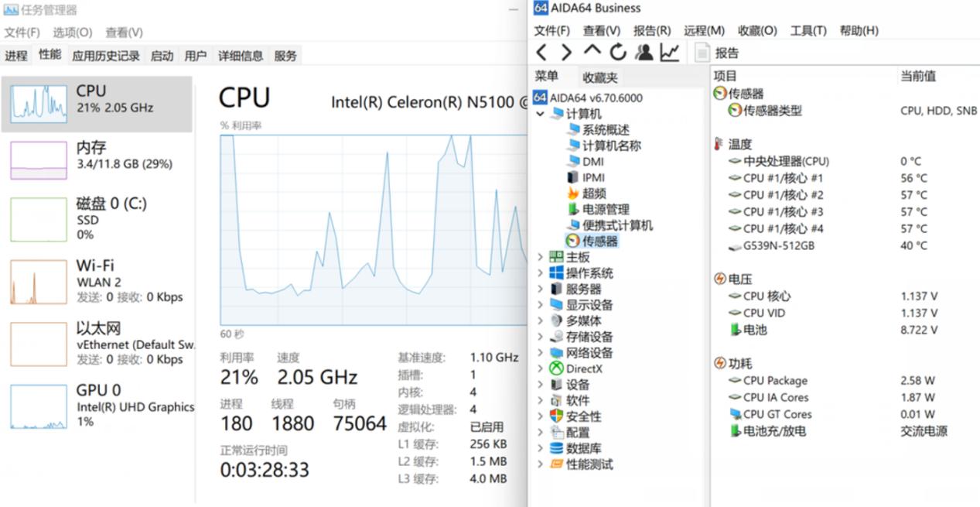Click the AIDA64 forward arrow icon
The image size is (980, 507).
(x=566, y=52)
